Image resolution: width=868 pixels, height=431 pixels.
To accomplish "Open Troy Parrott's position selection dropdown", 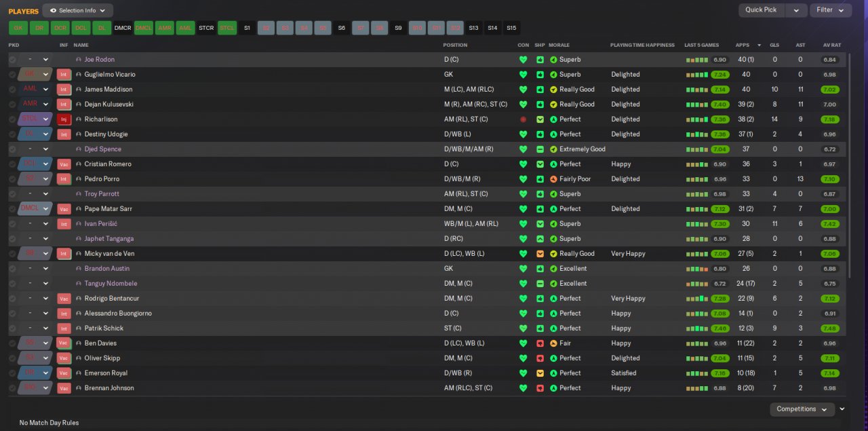I will point(35,194).
